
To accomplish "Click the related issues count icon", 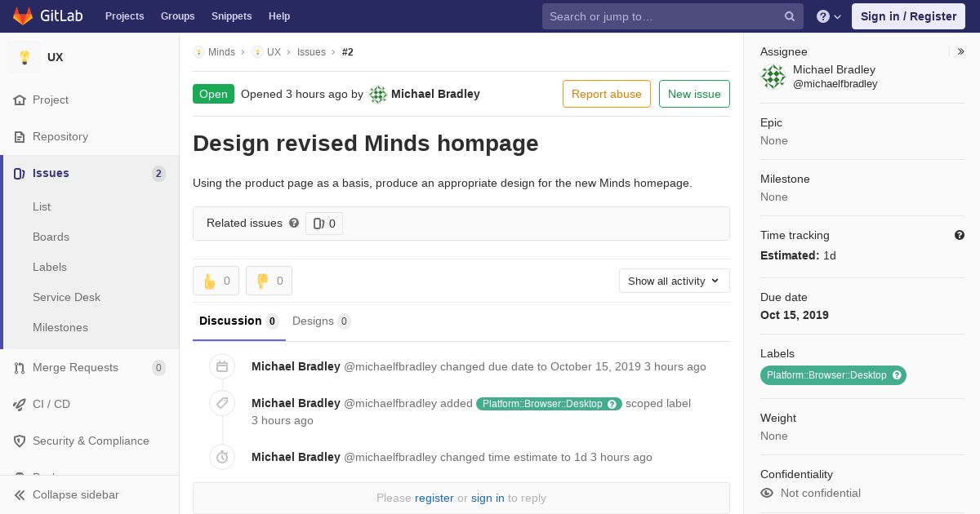I will 318,224.
